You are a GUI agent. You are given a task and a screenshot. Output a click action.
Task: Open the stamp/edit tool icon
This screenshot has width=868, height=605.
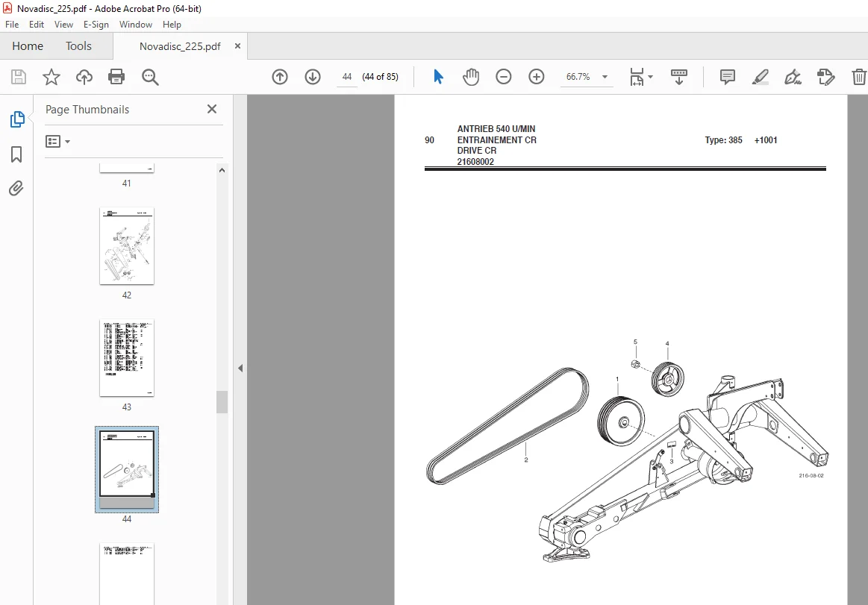[x=825, y=77]
